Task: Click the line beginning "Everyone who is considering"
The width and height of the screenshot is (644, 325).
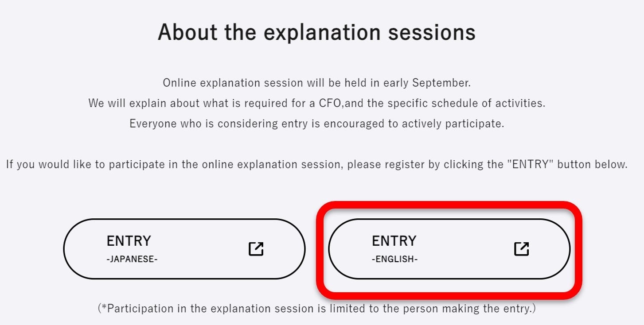Action: coord(316,124)
